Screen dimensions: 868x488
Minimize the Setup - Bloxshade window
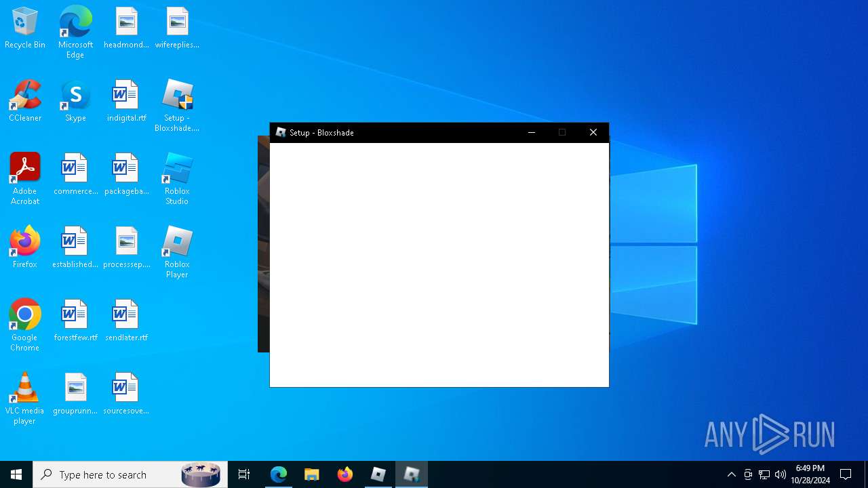[532, 133]
